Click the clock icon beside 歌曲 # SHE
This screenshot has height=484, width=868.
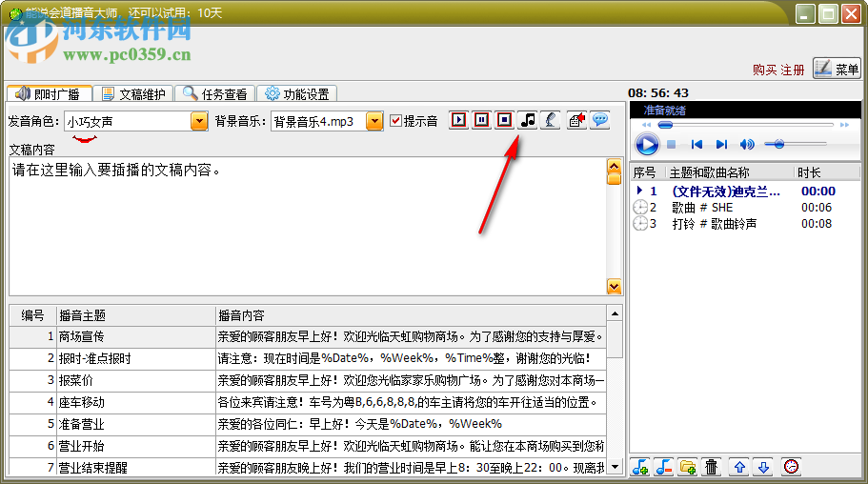click(640, 208)
